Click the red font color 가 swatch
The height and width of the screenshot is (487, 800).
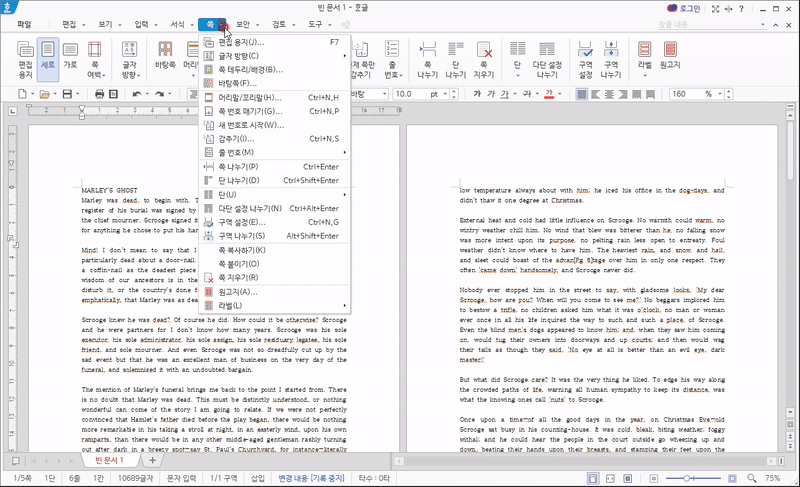549,94
